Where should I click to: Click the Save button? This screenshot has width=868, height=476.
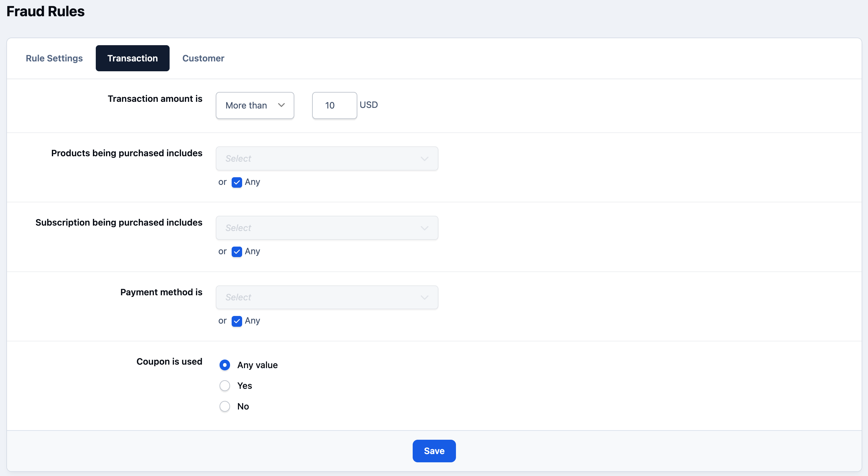434,451
